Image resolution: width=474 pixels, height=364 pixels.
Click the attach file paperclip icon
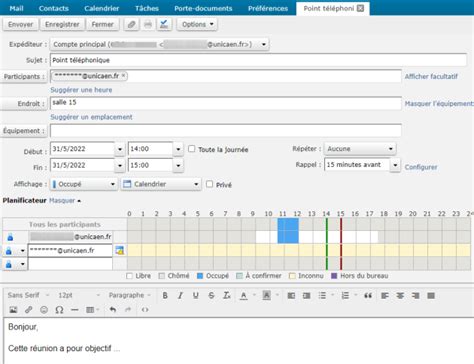click(x=131, y=24)
